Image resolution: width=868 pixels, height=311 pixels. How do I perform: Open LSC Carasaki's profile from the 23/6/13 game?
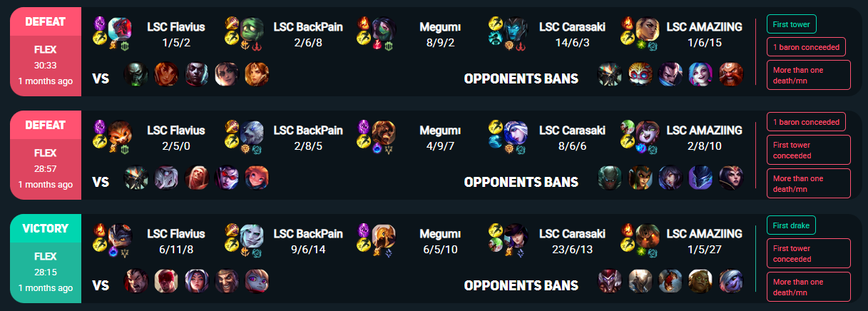(x=572, y=234)
